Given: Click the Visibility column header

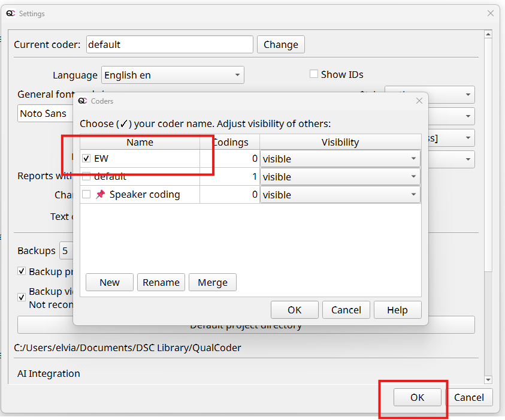Looking at the screenshot, I should [340, 142].
